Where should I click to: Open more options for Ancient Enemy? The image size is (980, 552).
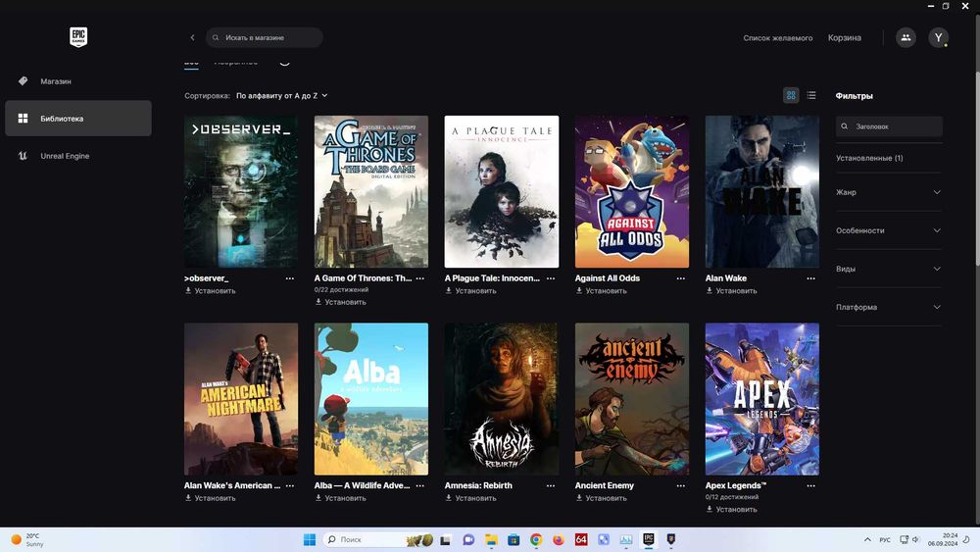[x=681, y=485]
